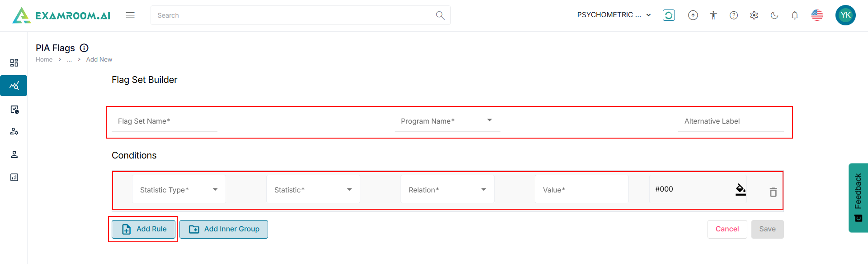Click the Add Inner Group button
Viewport: 868px width, 264px height.
[x=224, y=229]
